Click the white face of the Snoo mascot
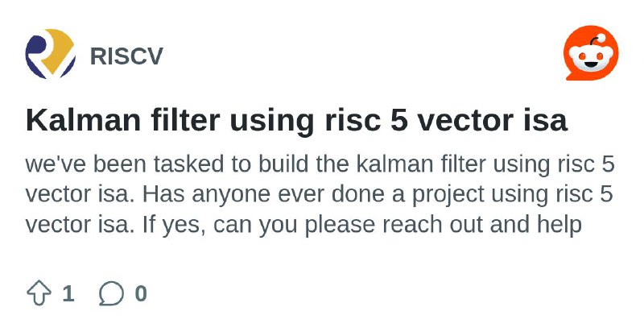 coord(591,60)
